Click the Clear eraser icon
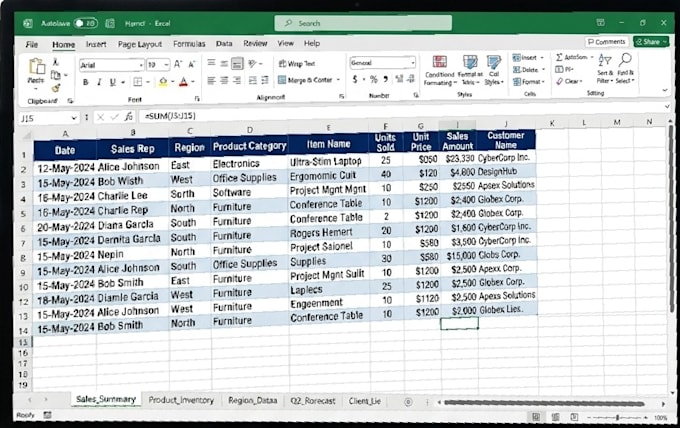Image resolution: width=680 pixels, height=428 pixels. (x=560, y=81)
